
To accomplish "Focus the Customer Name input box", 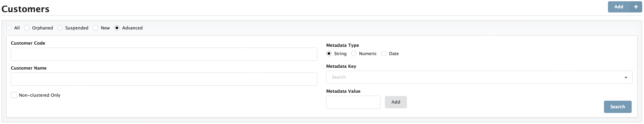I will pyautogui.click(x=164, y=79).
